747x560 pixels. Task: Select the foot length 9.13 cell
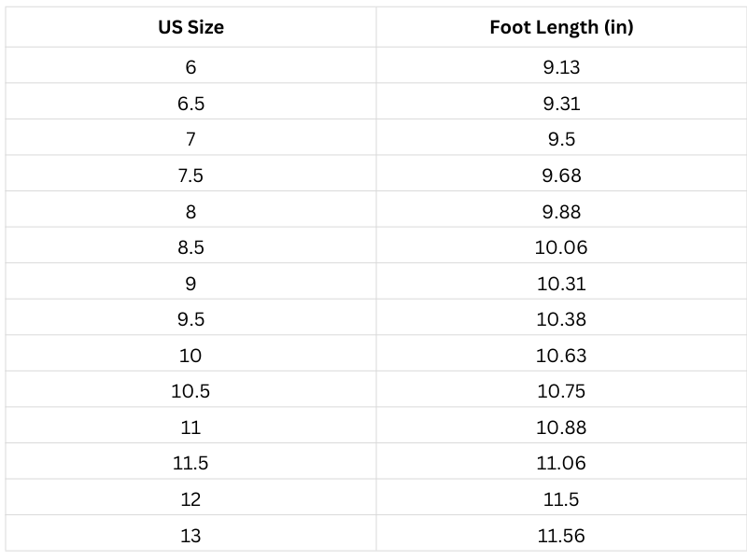click(561, 67)
